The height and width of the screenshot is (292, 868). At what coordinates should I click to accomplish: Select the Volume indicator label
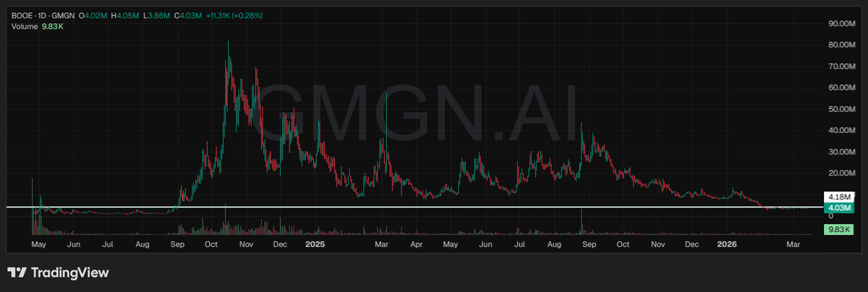coord(24,27)
